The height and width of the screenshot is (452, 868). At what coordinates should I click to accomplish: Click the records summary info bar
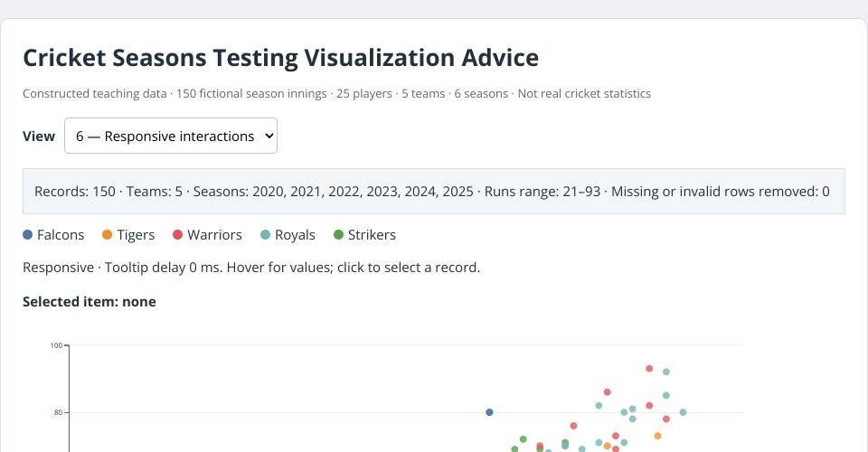pos(434,192)
